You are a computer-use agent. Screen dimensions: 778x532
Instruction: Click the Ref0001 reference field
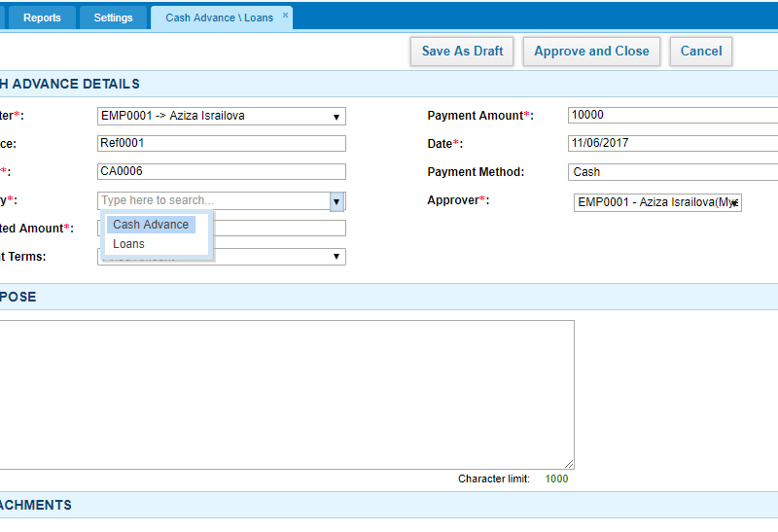[222, 143]
